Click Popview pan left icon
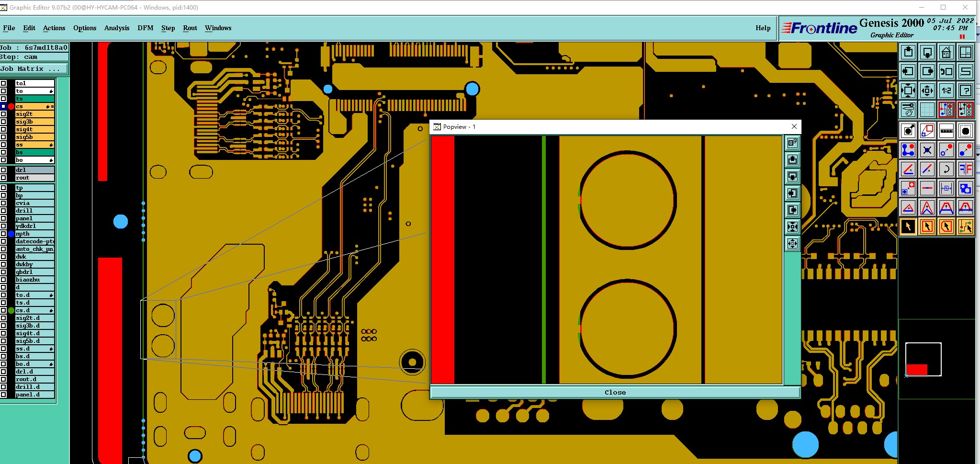This screenshot has width=980, height=464. tap(792, 193)
